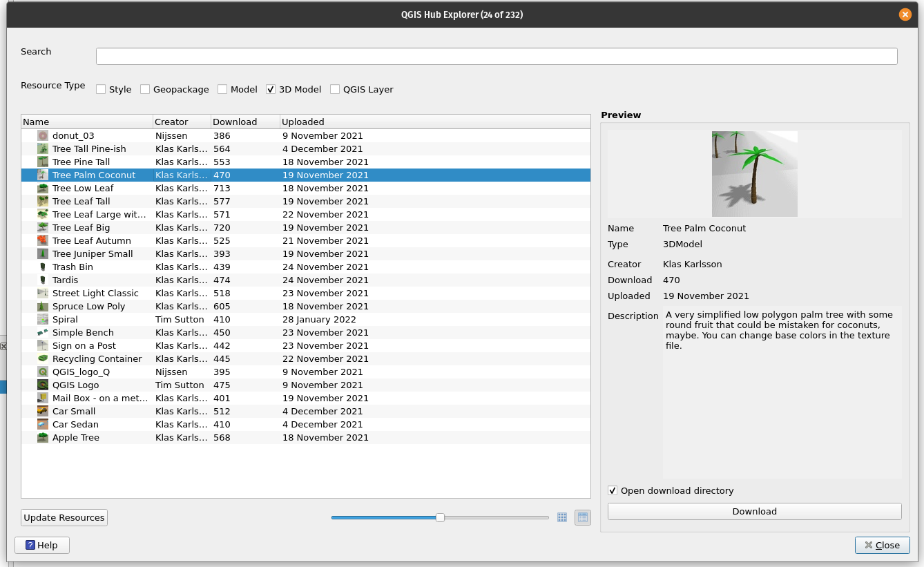
Task: Select the 'Tree Low Leaf' name
Action: [83, 189]
